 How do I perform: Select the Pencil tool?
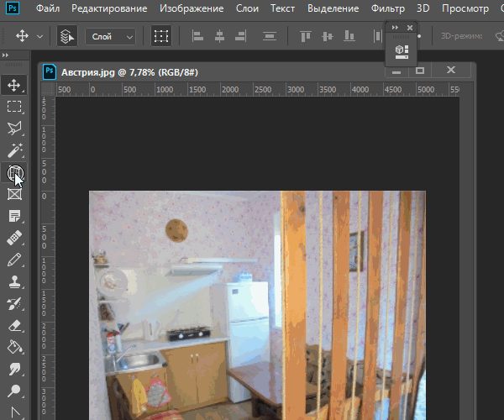[x=14, y=260]
